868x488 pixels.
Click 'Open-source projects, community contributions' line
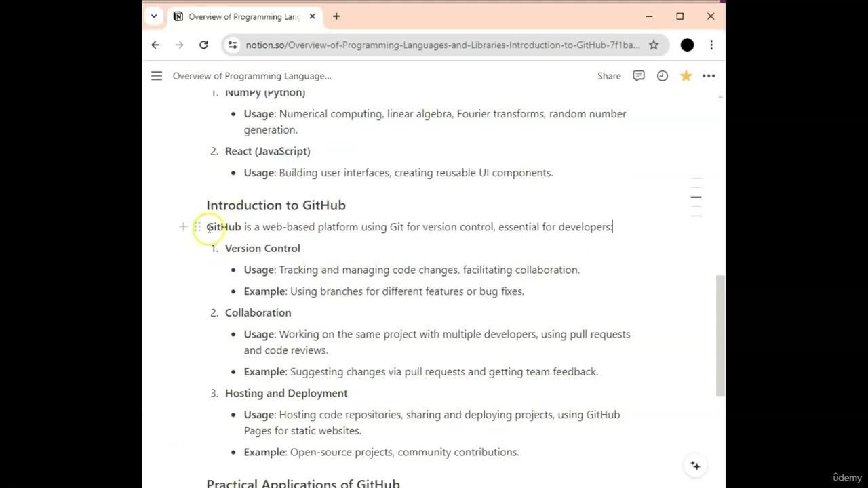381,452
